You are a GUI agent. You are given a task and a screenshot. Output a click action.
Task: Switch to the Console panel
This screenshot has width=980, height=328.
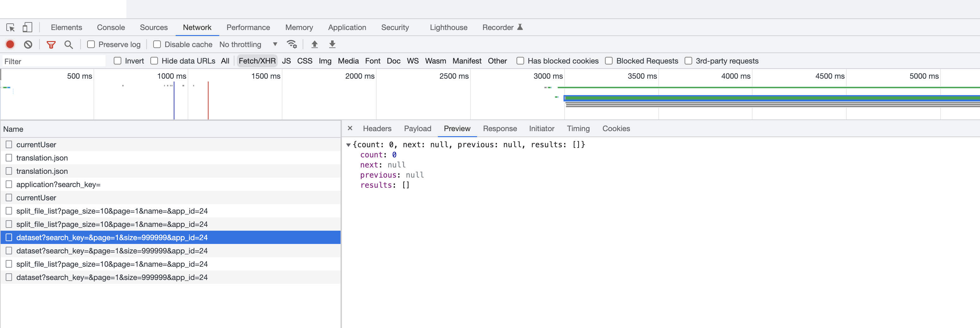coord(111,27)
